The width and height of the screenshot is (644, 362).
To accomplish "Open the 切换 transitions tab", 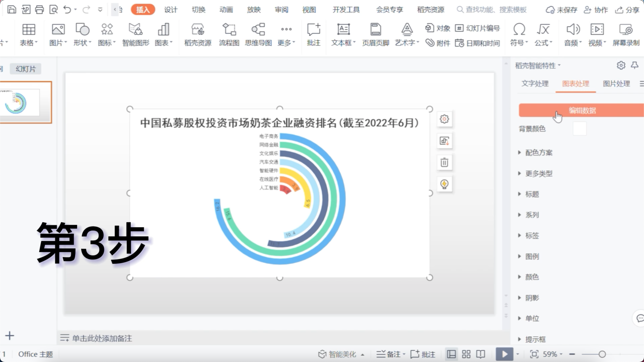I will 199,10.
